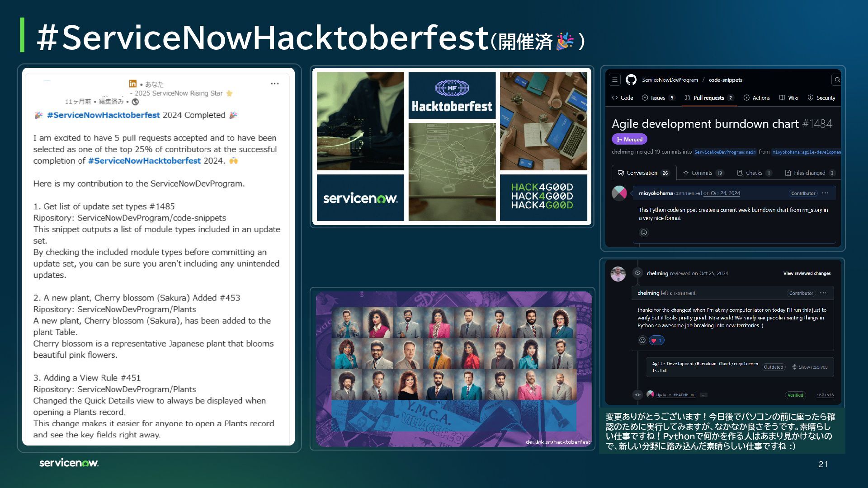The height and width of the screenshot is (488, 868).
Task: Open the code-snippets repository link
Action: click(725, 80)
